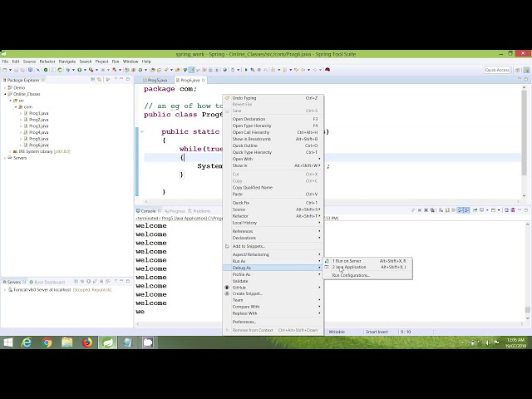This screenshot has width=532, height=399.
Task: Toggle Link with Editor in Package Explorer
Action: point(99,80)
